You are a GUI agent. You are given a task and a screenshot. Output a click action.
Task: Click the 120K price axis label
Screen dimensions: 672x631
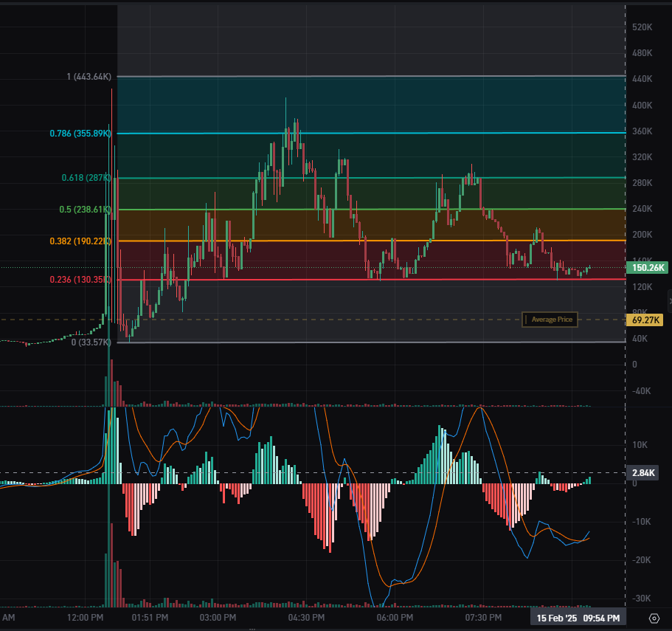pyautogui.click(x=642, y=287)
